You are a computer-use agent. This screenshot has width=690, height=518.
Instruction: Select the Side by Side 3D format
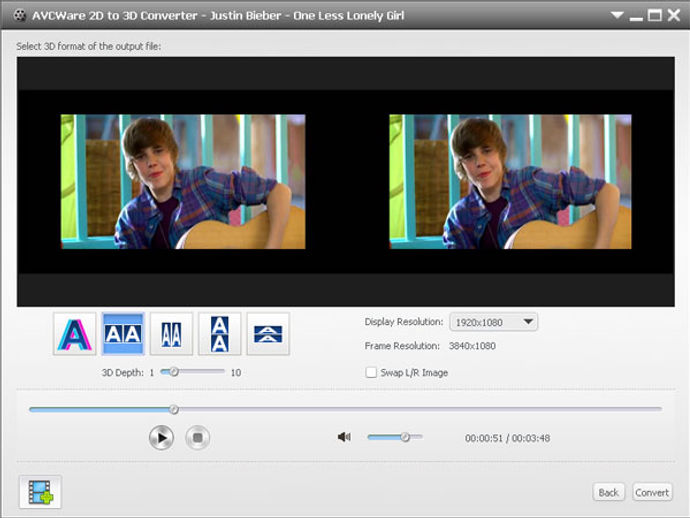tap(123, 334)
